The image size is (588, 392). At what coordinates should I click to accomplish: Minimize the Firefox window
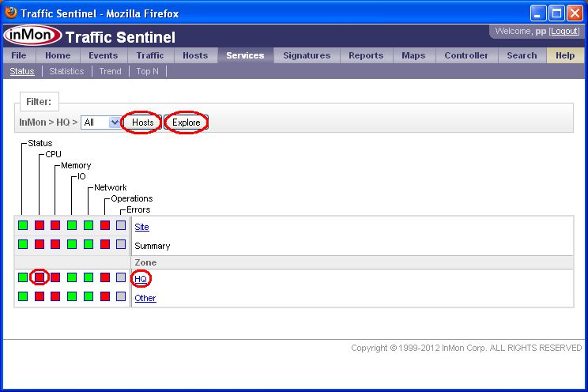(x=538, y=13)
